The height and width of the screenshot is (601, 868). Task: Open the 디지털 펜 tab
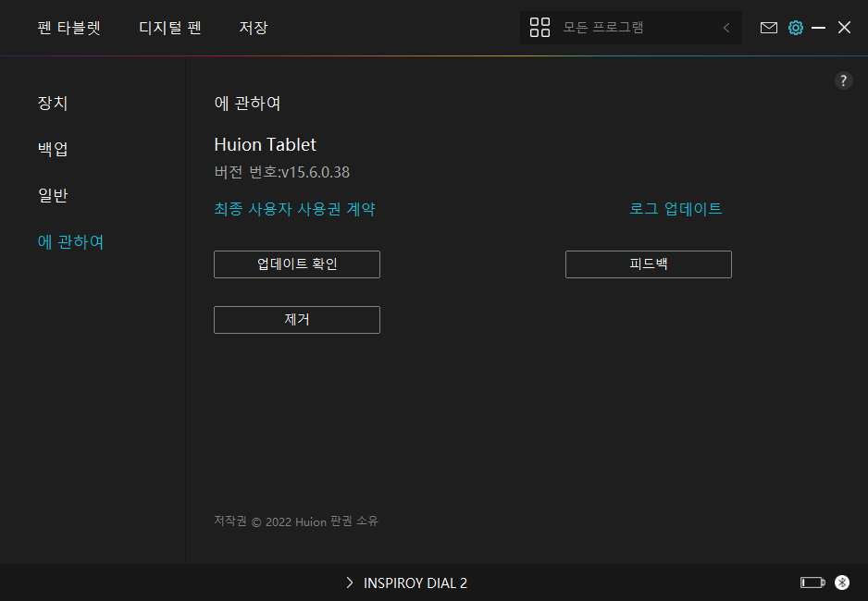click(x=170, y=28)
